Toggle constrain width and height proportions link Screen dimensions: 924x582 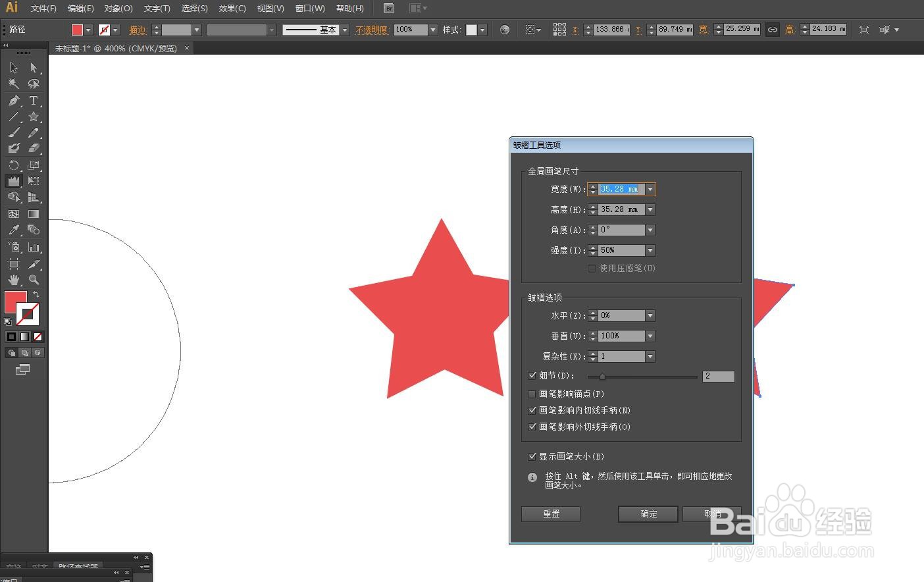coord(773,30)
